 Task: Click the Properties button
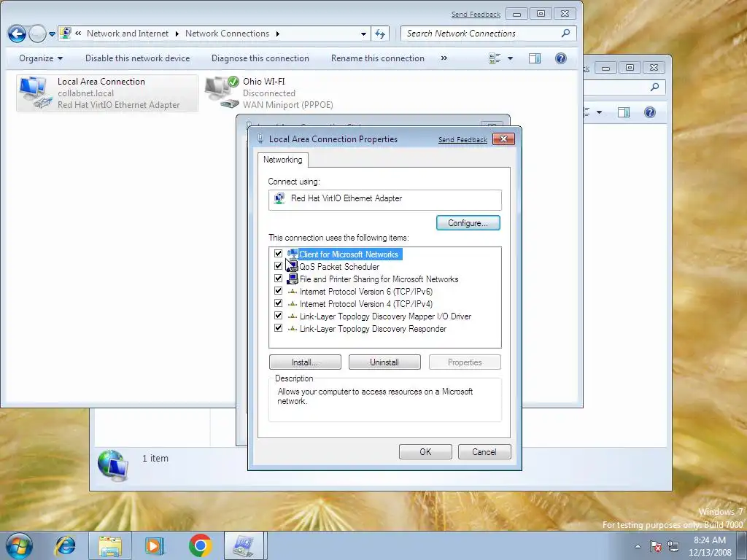pyautogui.click(x=465, y=362)
